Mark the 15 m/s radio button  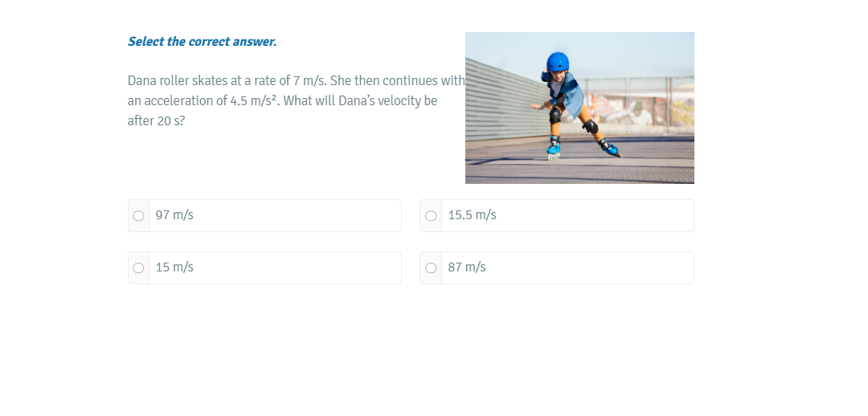pyautogui.click(x=138, y=267)
